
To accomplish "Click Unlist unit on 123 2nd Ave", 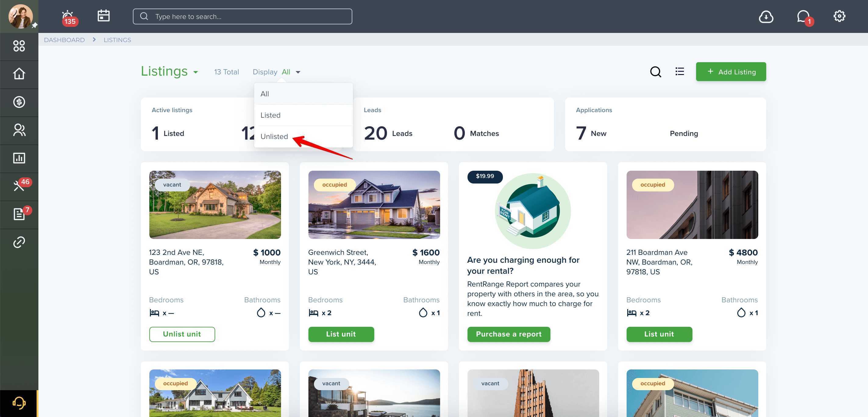I will point(182,334).
